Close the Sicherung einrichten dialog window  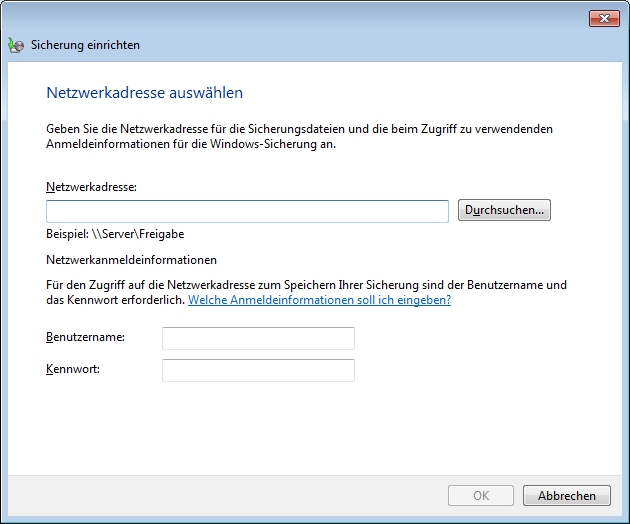click(x=602, y=17)
